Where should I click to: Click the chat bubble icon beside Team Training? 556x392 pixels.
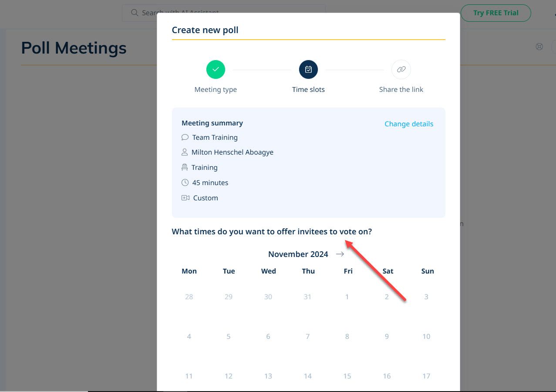(x=185, y=137)
